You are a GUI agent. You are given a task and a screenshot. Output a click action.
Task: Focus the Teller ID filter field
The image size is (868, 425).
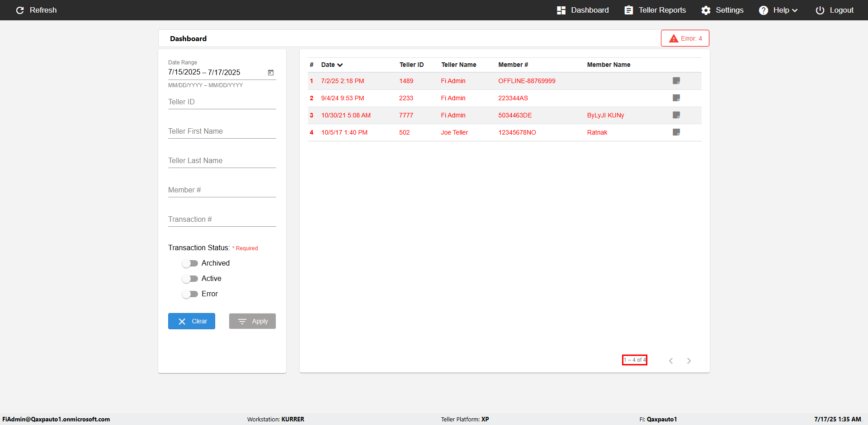(x=222, y=102)
